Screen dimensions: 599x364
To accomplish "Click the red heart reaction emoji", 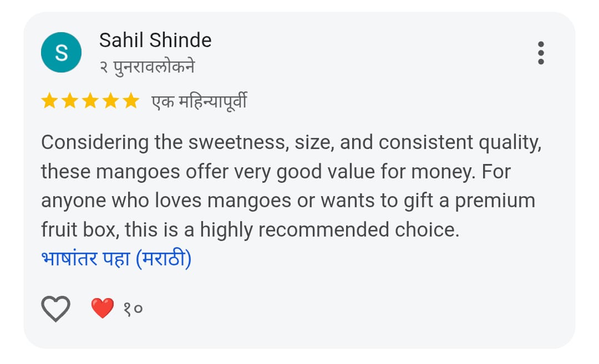I will [x=103, y=309].
